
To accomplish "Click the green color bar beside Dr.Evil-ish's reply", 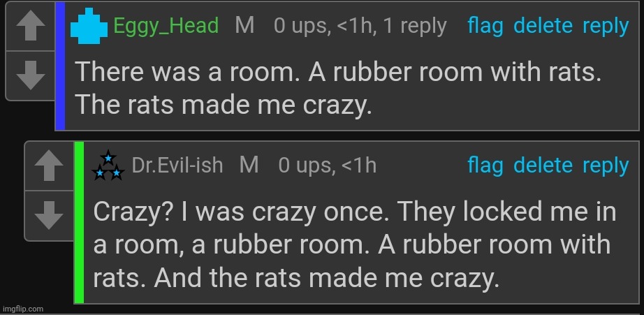I will 79,222.
